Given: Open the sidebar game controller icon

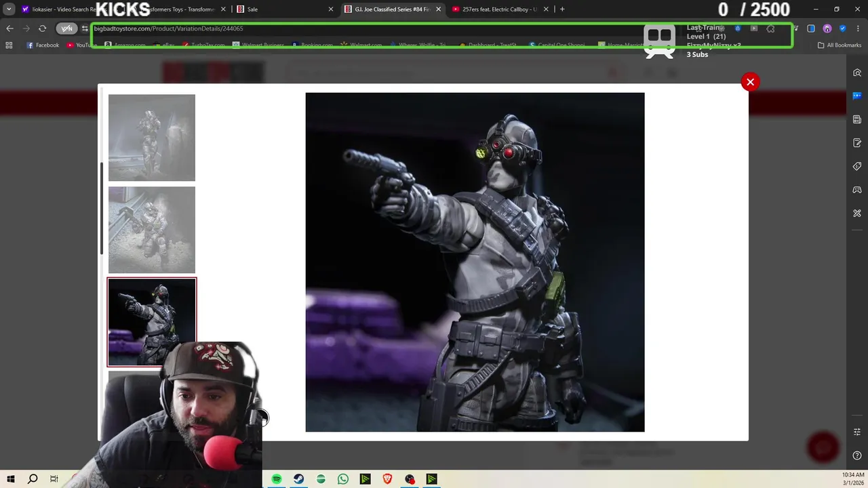Looking at the screenshot, I should coord(857,190).
